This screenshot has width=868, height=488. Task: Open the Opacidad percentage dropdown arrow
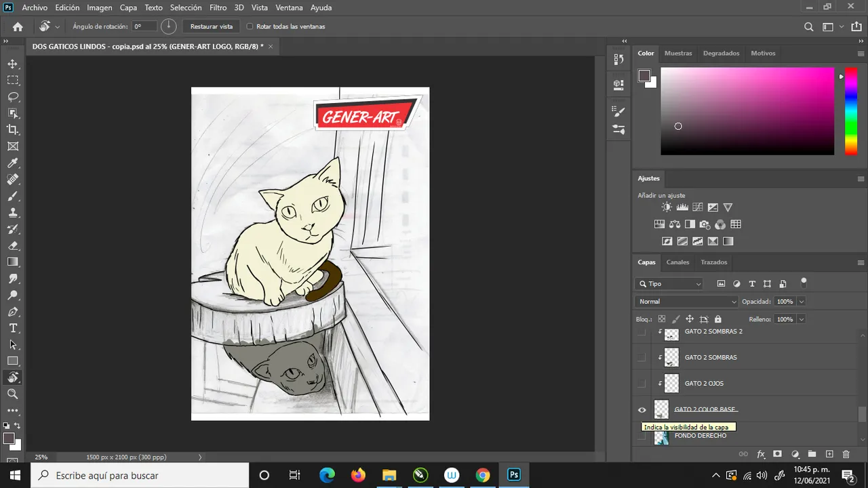[802, 302]
